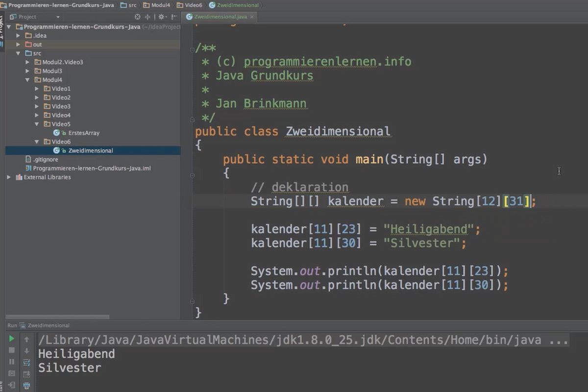Image resolution: width=588 pixels, height=392 pixels.
Task: Toggle soft-wrap icon in Run console
Action: tap(26, 363)
